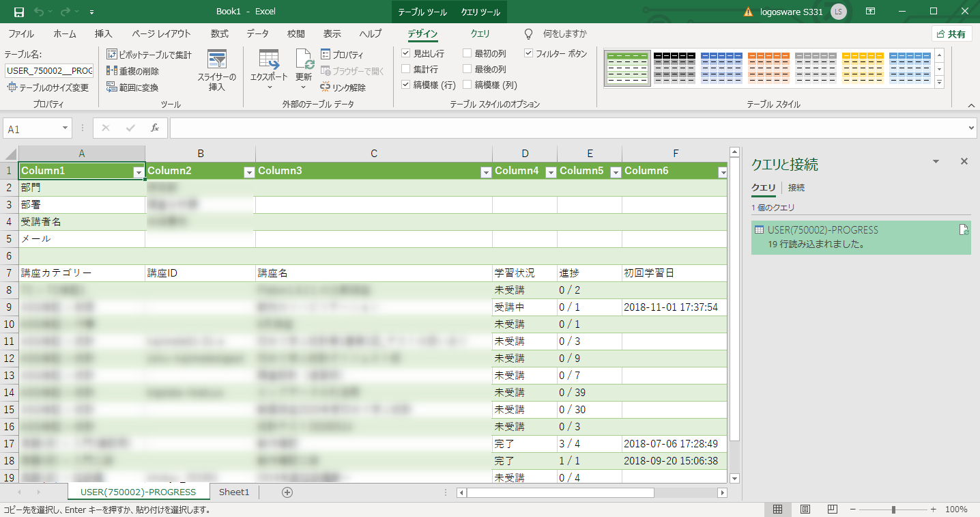Enable 縞模様 (列) banded columns checkbox
This screenshot has width=980, height=517.
click(467, 85)
